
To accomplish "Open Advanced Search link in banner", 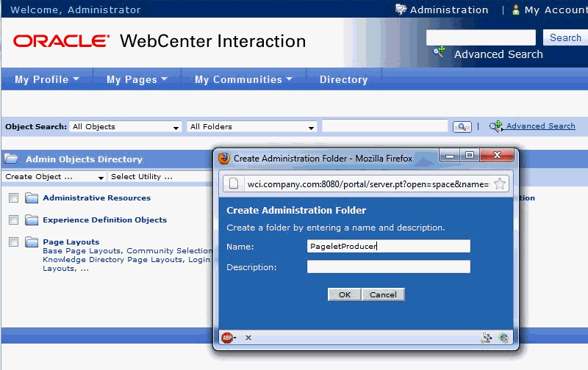I will 498,54.
